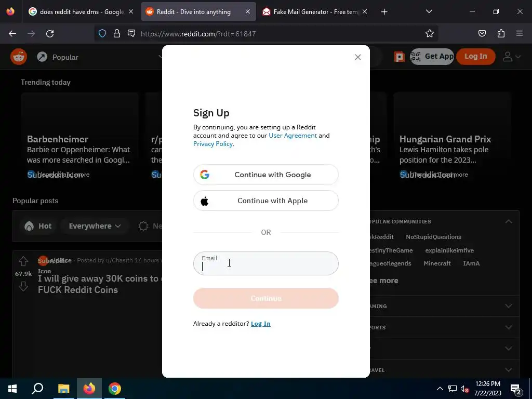
Task: Select the Hot sort option
Action: [x=38, y=226]
